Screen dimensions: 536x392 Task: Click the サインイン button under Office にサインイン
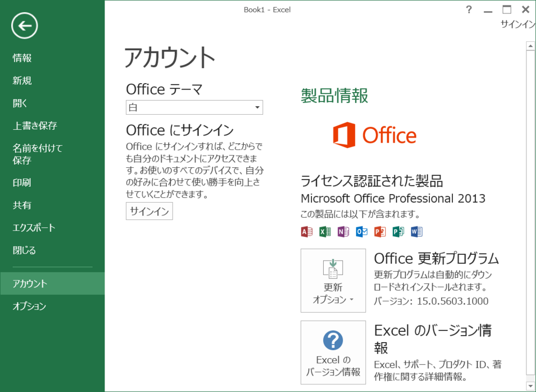(x=150, y=211)
